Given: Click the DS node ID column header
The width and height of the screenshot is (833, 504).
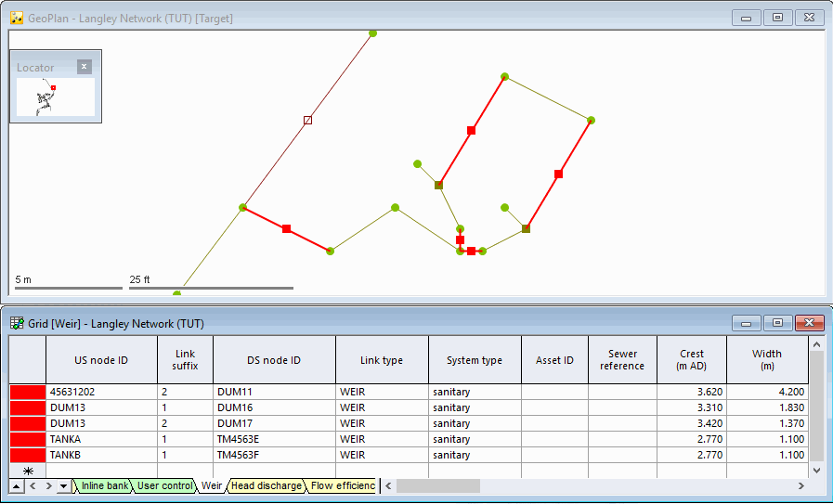Looking at the screenshot, I should point(274,360).
